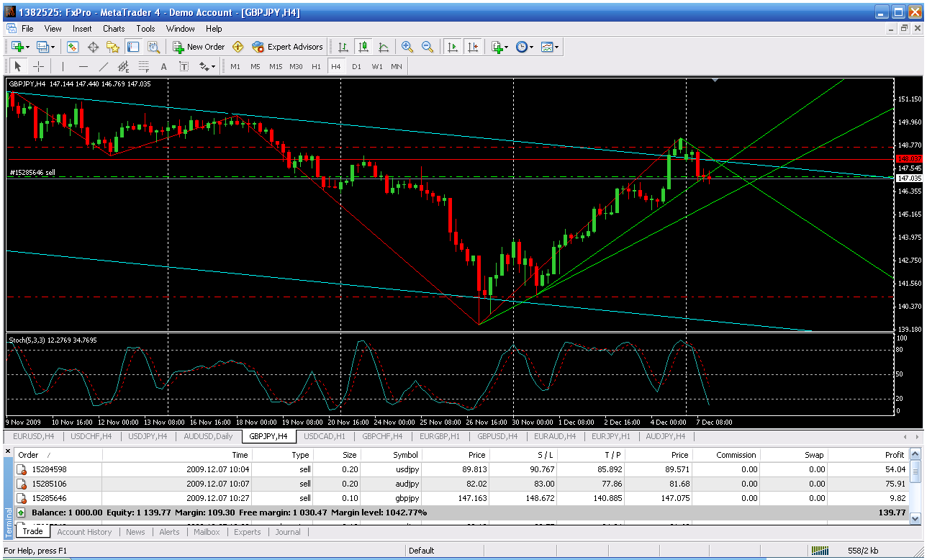Draw a vertical line tool
Image resolution: width=927 pixels, height=560 pixels.
click(x=63, y=66)
